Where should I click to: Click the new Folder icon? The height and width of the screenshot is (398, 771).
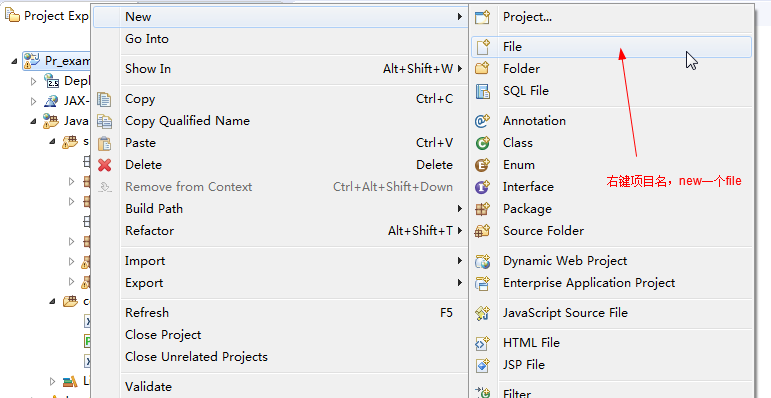click(x=482, y=68)
